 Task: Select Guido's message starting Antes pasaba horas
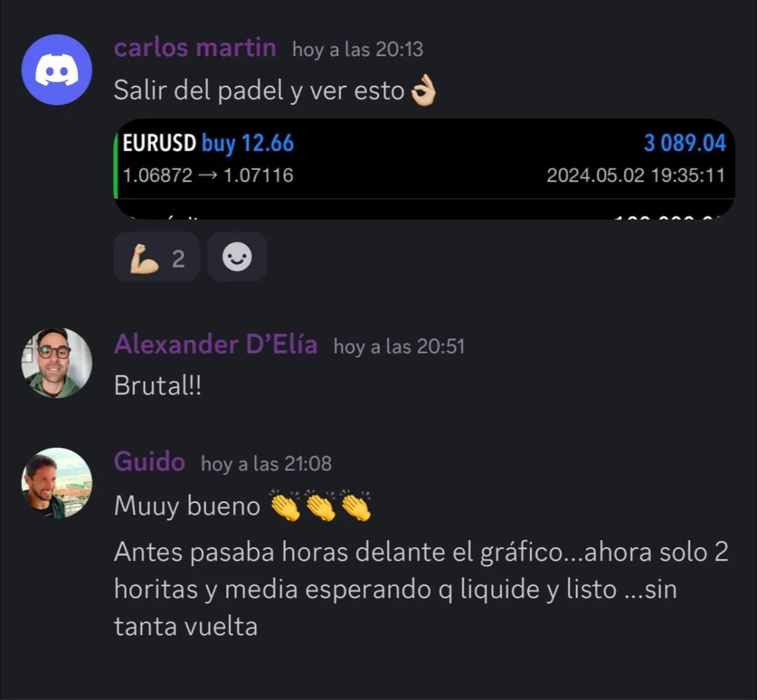[x=421, y=589]
